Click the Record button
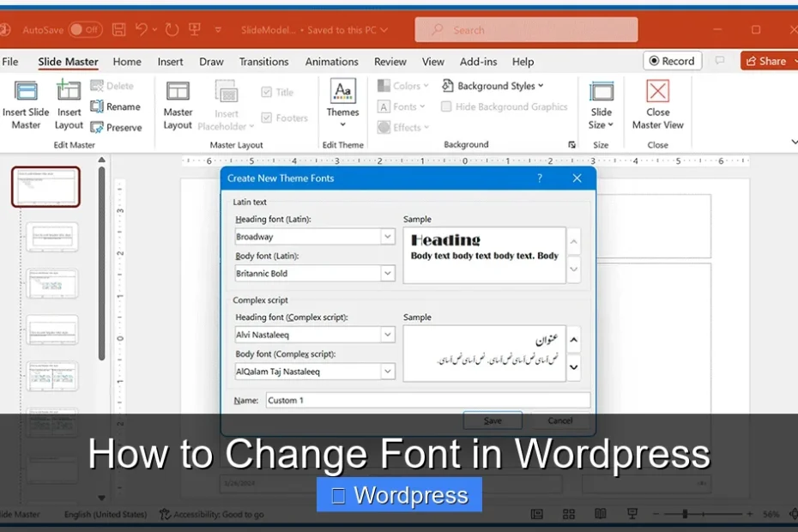The image size is (798, 532). [x=673, y=61]
